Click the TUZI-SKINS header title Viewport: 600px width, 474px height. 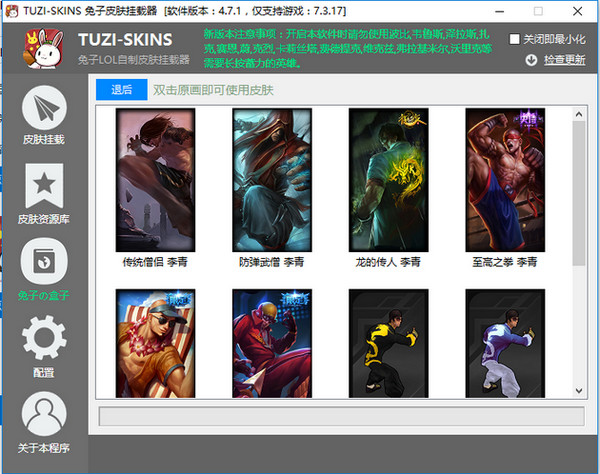(125, 40)
